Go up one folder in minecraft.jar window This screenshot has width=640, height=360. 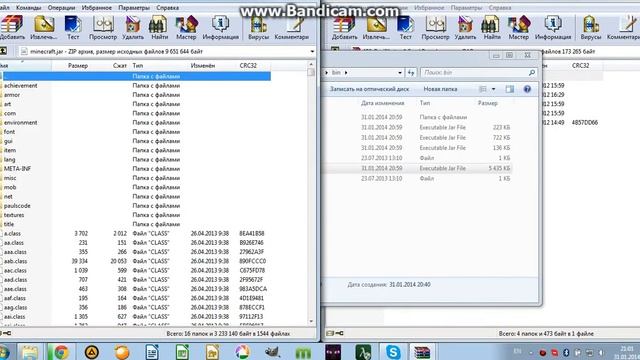pyautogui.click(x=3, y=51)
